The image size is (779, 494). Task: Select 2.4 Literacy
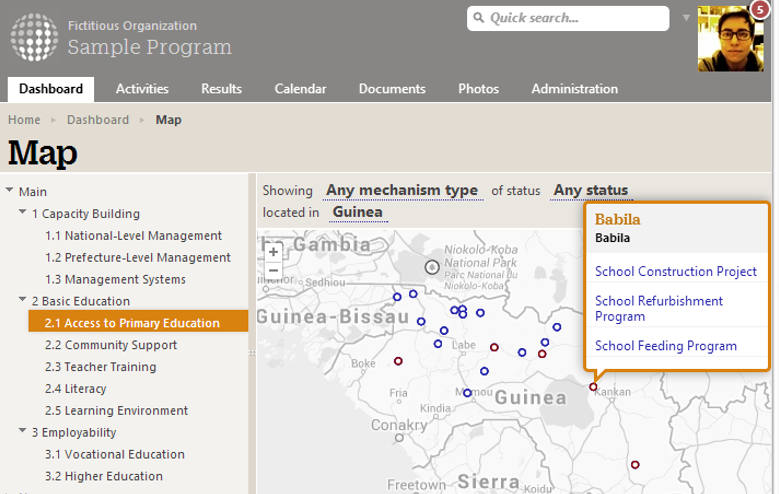tap(76, 389)
